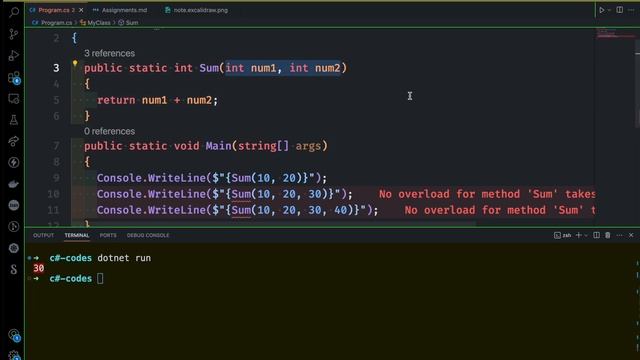Click the zsh terminal shell icon
Image resolution: width=640 pixels, height=360 pixels.
coord(562,235)
